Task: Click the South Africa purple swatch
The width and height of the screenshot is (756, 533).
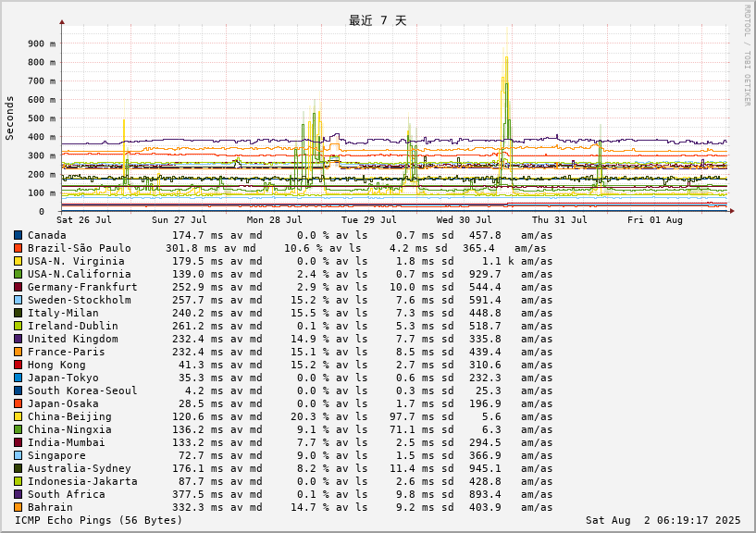Action: [19, 494]
